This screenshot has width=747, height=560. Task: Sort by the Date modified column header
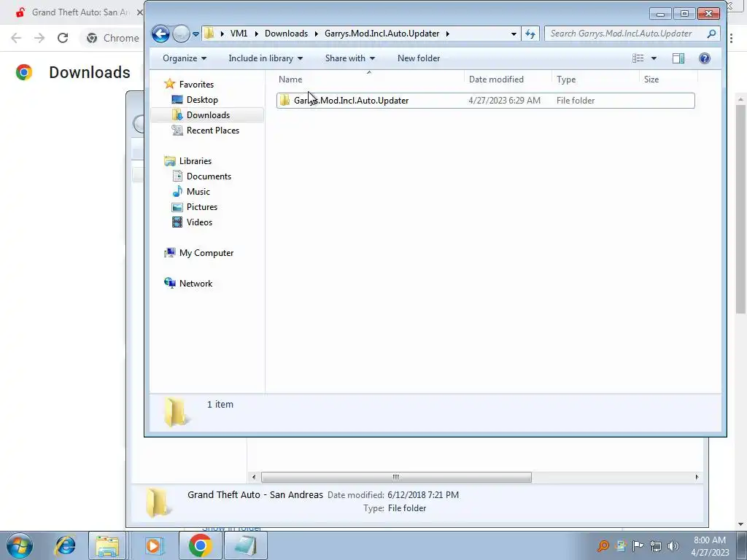[x=508, y=79]
